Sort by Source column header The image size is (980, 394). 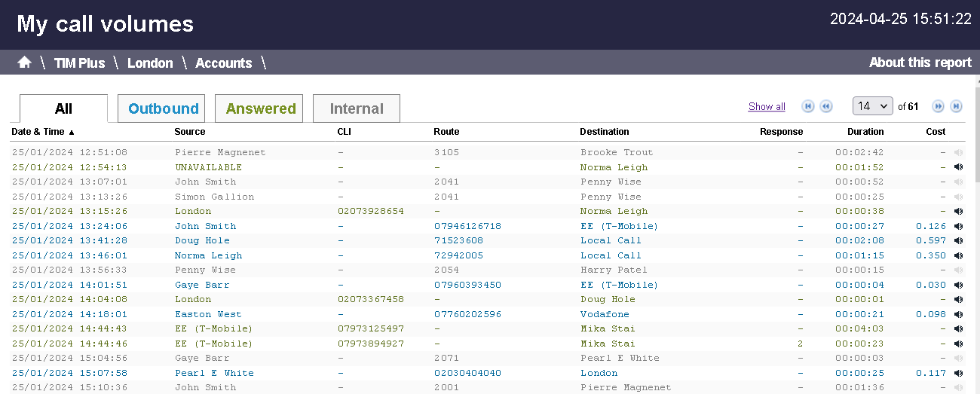tap(190, 132)
